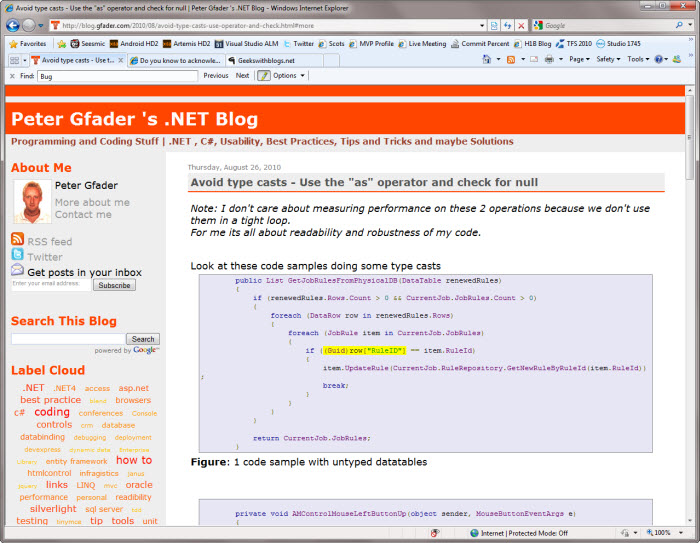This screenshot has height=543, width=700.
Task: Open the 'More about me' link
Action: pos(92,202)
